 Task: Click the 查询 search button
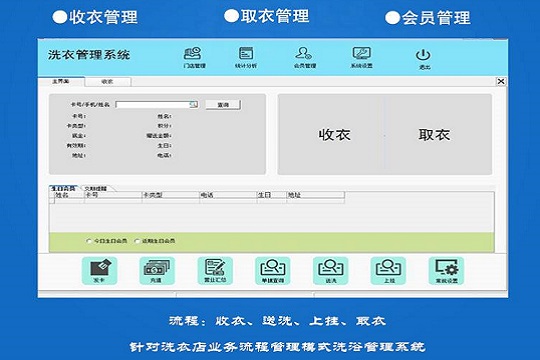pos(223,105)
